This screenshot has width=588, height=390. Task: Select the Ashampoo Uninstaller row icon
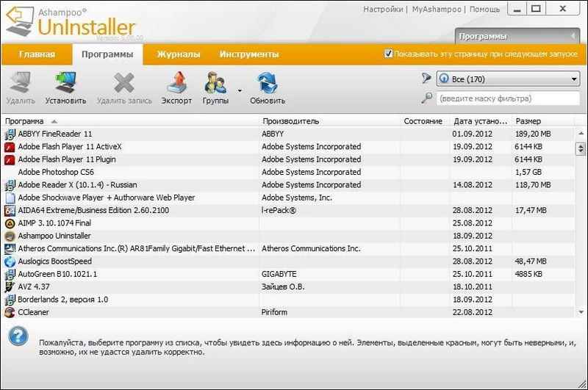[10, 236]
